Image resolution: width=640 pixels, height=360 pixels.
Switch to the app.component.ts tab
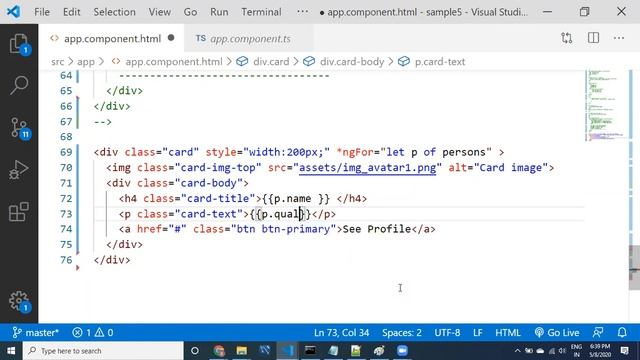coord(250,39)
